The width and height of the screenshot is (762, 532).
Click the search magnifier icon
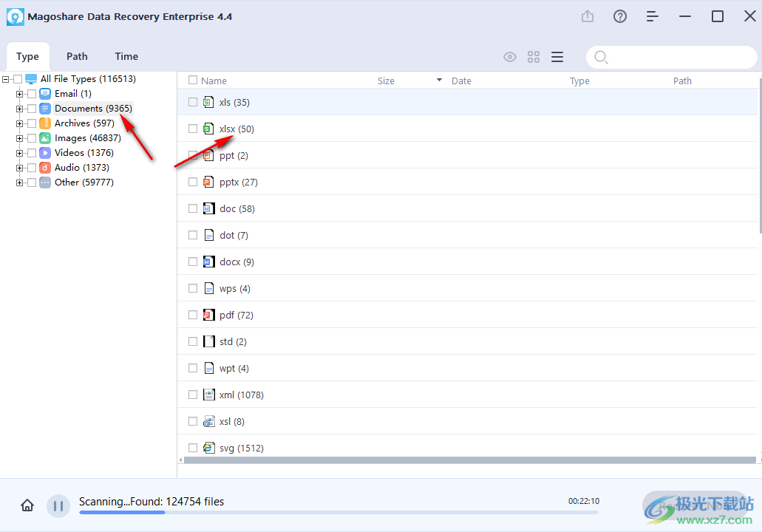pyautogui.click(x=601, y=58)
